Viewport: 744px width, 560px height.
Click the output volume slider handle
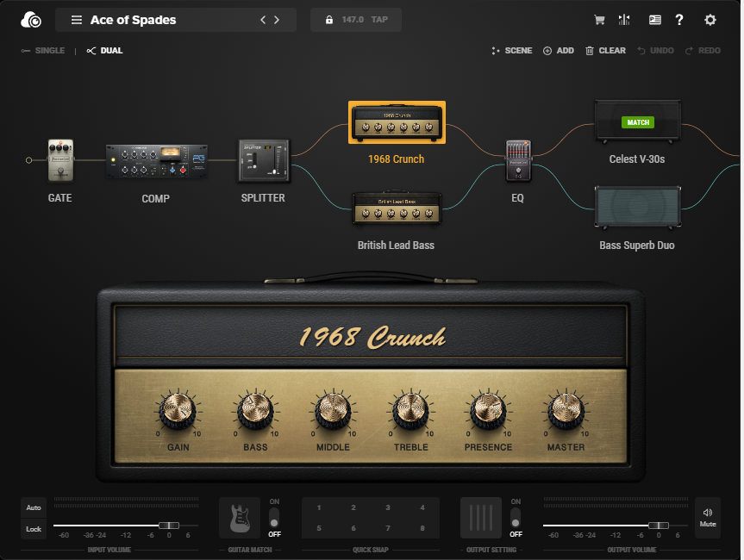point(659,526)
